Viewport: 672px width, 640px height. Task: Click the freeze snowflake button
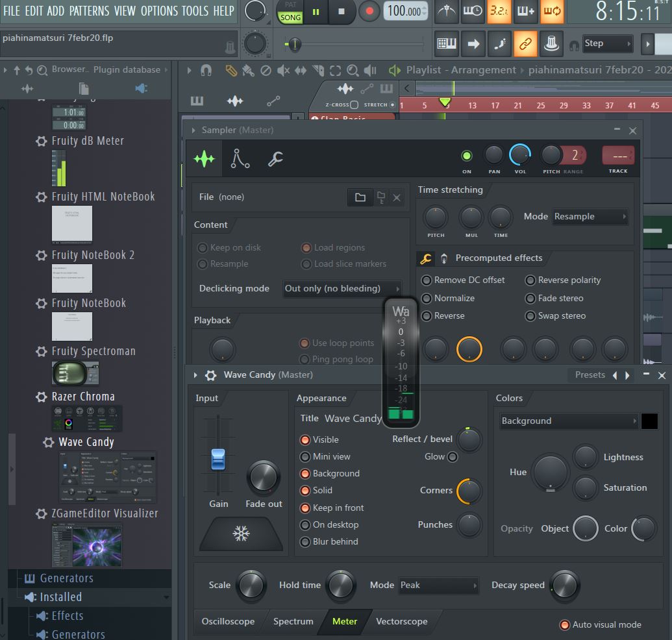point(241,534)
